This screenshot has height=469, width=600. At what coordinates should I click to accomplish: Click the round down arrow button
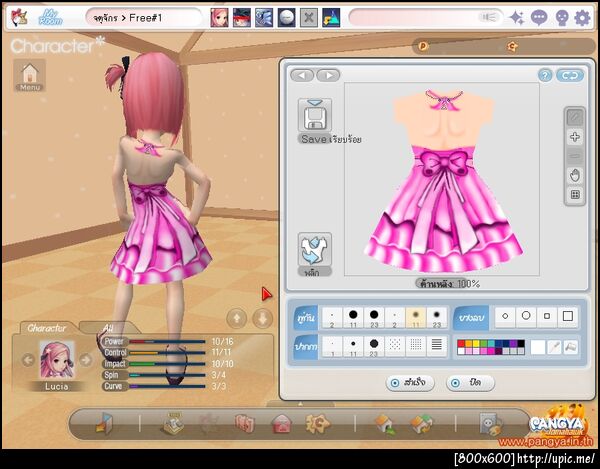pyautogui.click(x=262, y=318)
